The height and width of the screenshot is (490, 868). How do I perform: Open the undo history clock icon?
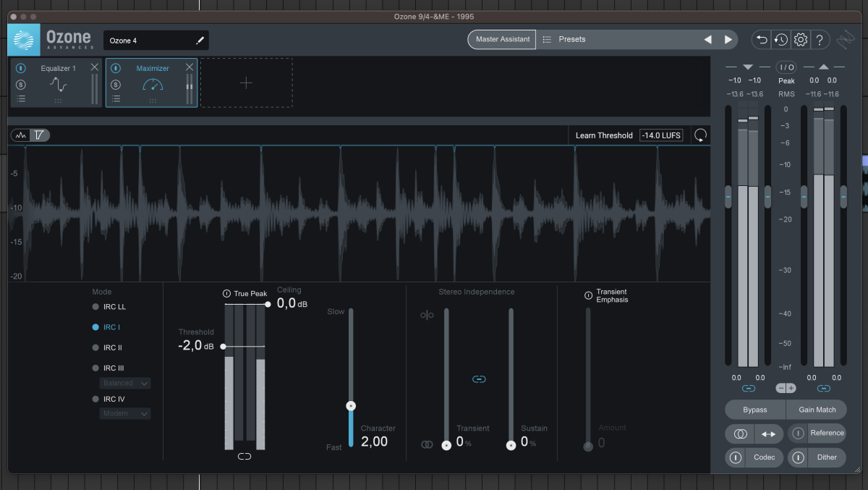tap(780, 40)
